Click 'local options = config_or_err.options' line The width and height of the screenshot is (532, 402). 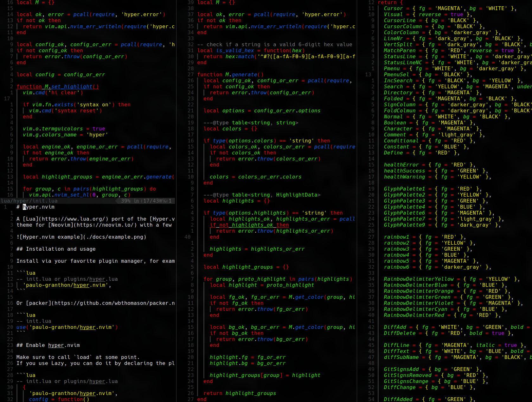tap(262, 110)
